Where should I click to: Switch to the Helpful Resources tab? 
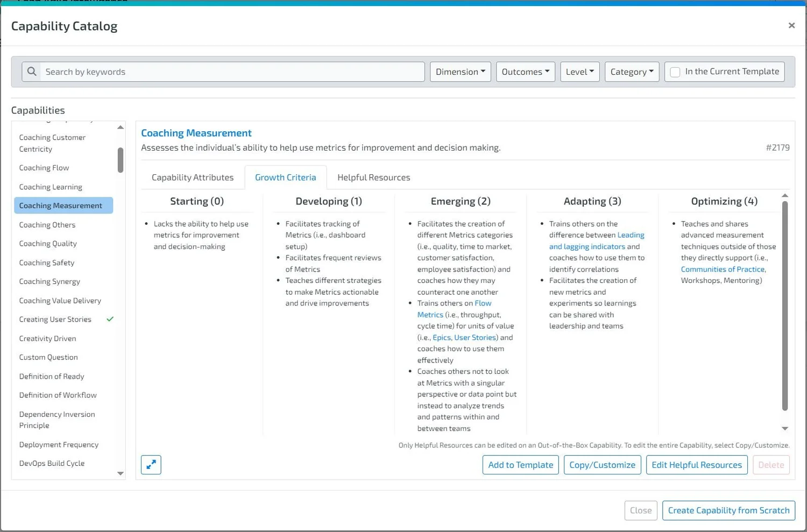click(x=373, y=177)
